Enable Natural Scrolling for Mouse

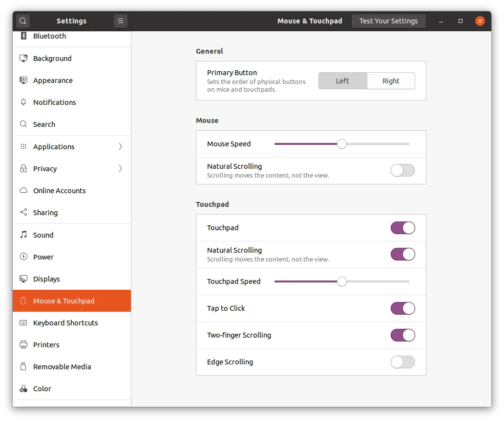click(403, 170)
